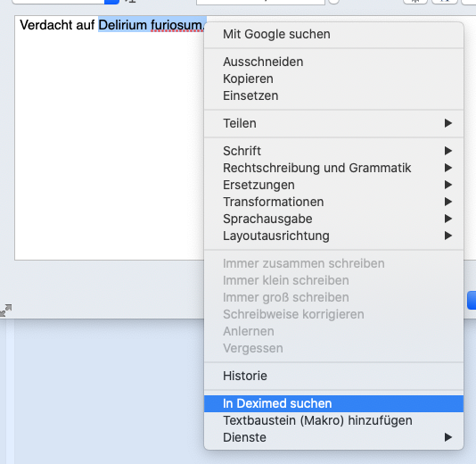Screen dimensions: 476x464
Task: Click 'In Deximed suchen' highlighted entry
Action: 333,403
